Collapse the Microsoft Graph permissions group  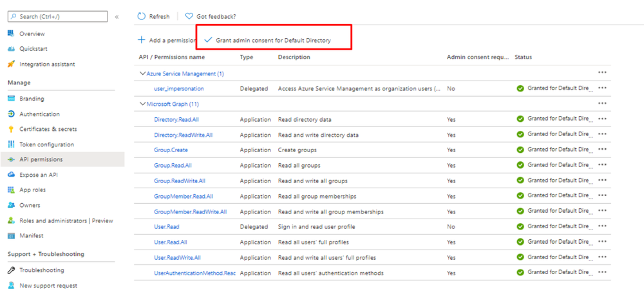click(x=143, y=104)
